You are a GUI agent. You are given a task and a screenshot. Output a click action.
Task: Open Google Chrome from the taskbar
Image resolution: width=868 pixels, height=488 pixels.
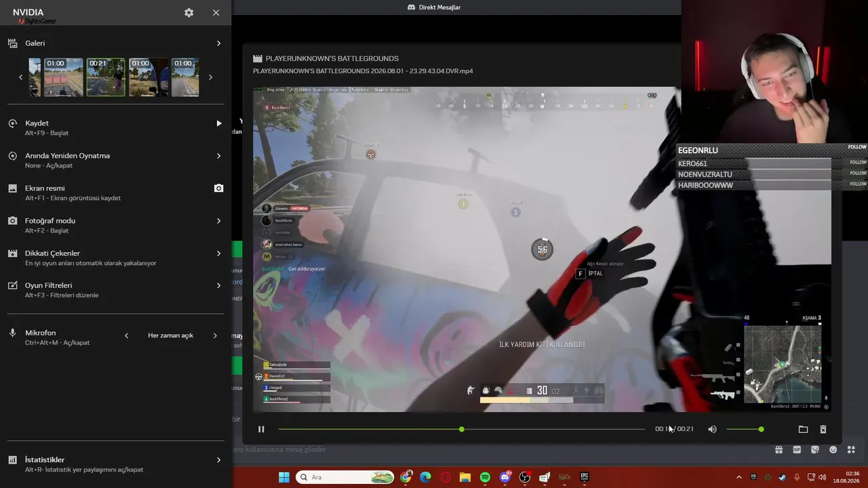(406, 477)
